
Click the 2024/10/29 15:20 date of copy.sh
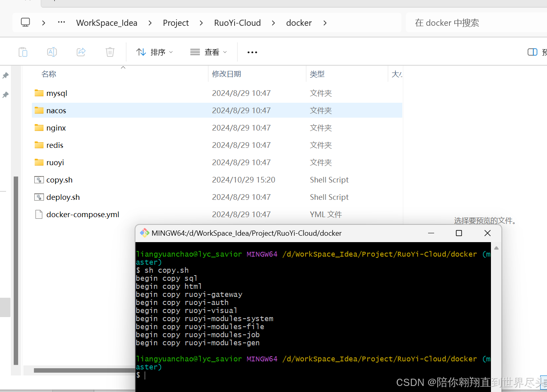[243, 180]
